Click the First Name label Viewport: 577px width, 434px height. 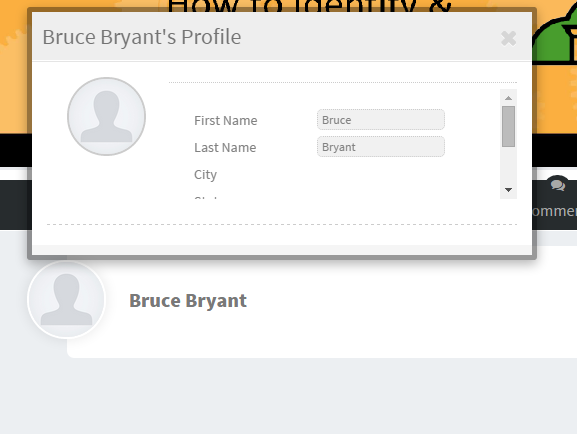pos(226,120)
